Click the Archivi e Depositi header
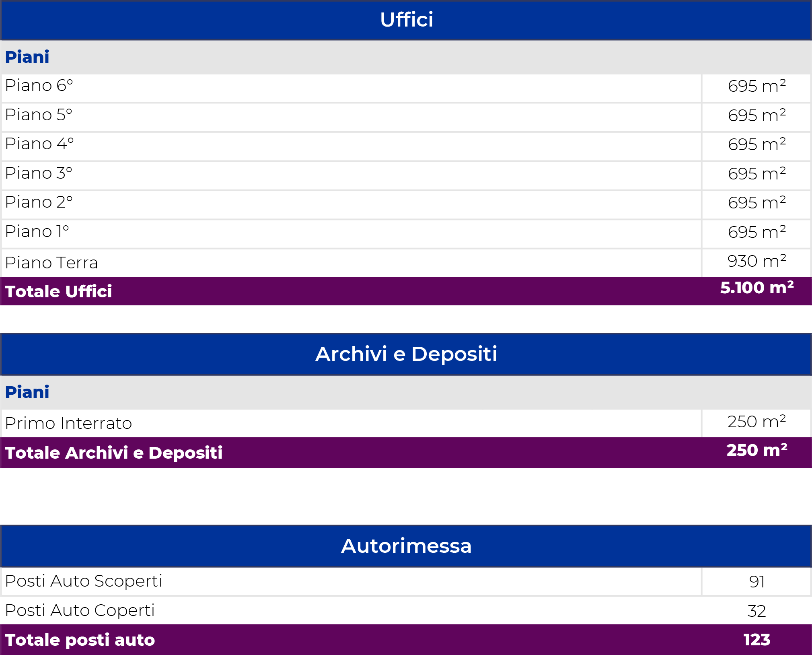The height and width of the screenshot is (655, 812). click(406, 354)
